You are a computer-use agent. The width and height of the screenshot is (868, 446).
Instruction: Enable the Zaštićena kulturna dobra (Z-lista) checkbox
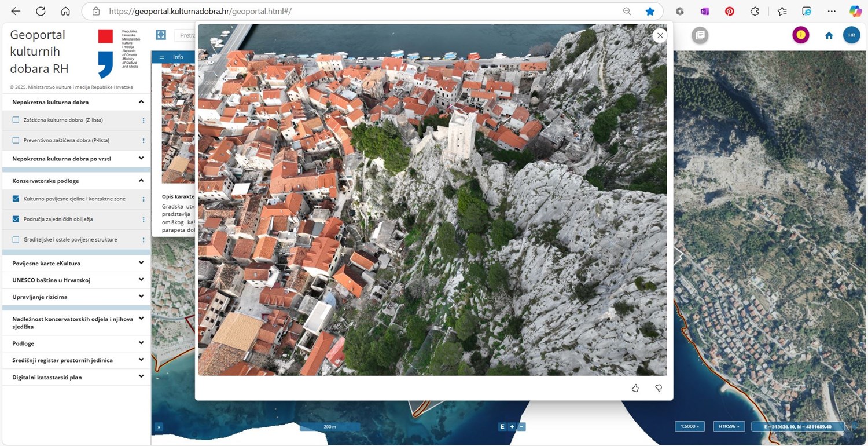tap(16, 120)
